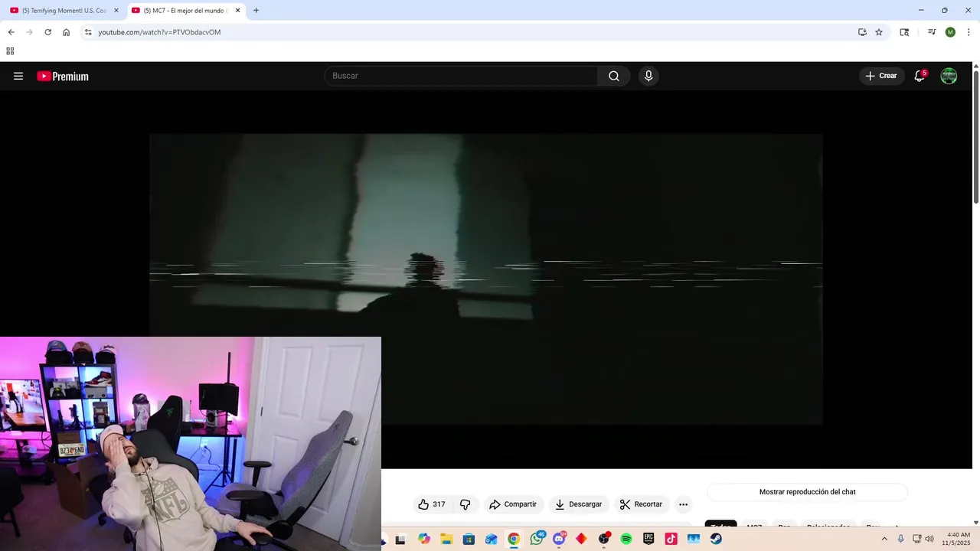Open Steam from the taskbar
The height and width of the screenshot is (551, 980).
(x=716, y=539)
